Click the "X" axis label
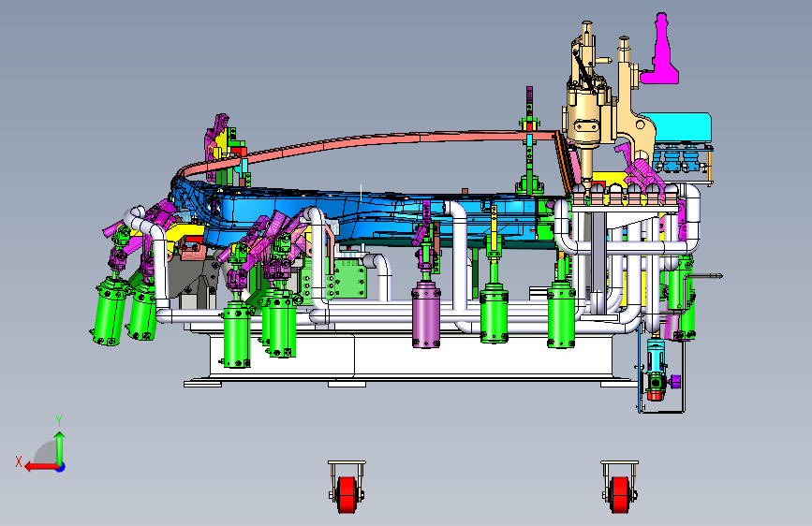The width and height of the screenshot is (812, 526). 19,461
